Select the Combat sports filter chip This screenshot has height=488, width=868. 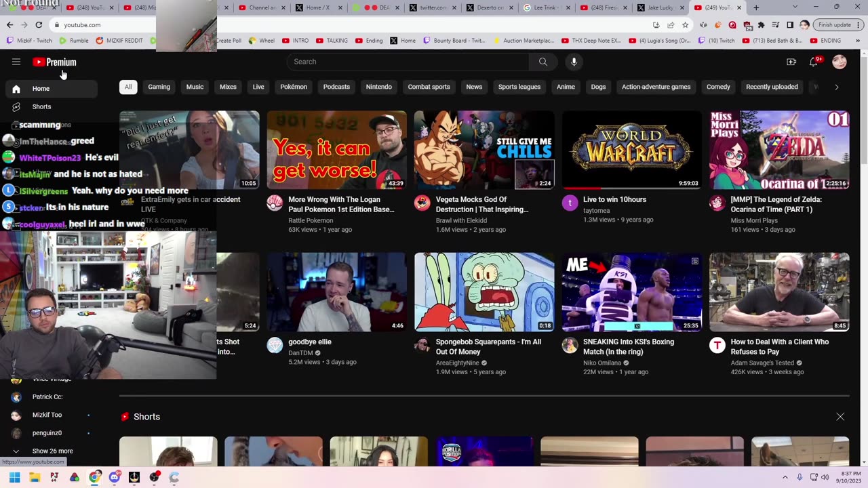[429, 87]
